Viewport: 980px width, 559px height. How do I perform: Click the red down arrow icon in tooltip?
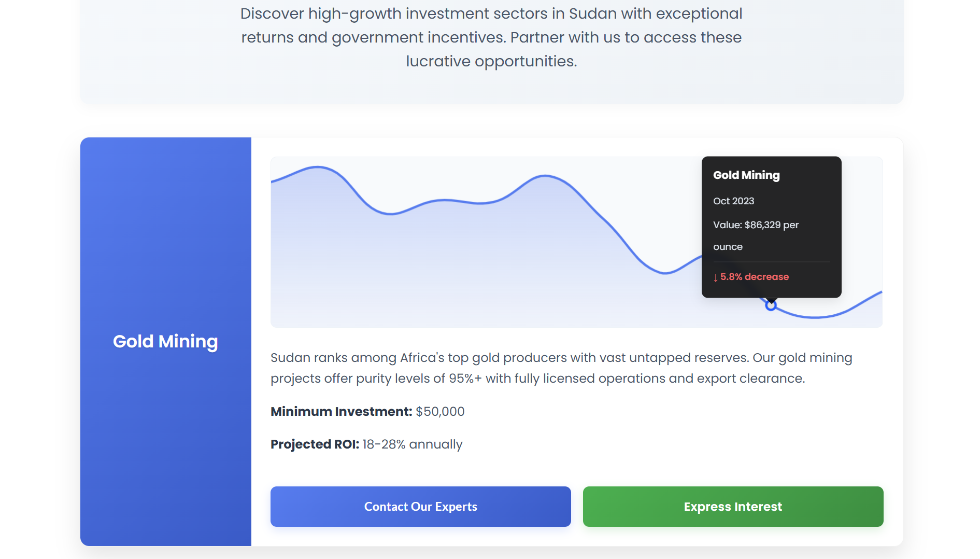pos(716,277)
